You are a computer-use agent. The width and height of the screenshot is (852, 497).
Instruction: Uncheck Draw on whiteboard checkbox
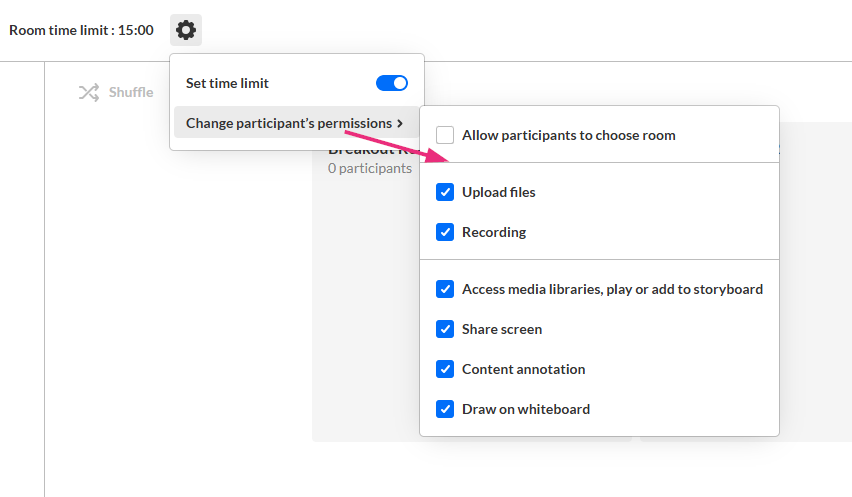[x=445, y=409]
